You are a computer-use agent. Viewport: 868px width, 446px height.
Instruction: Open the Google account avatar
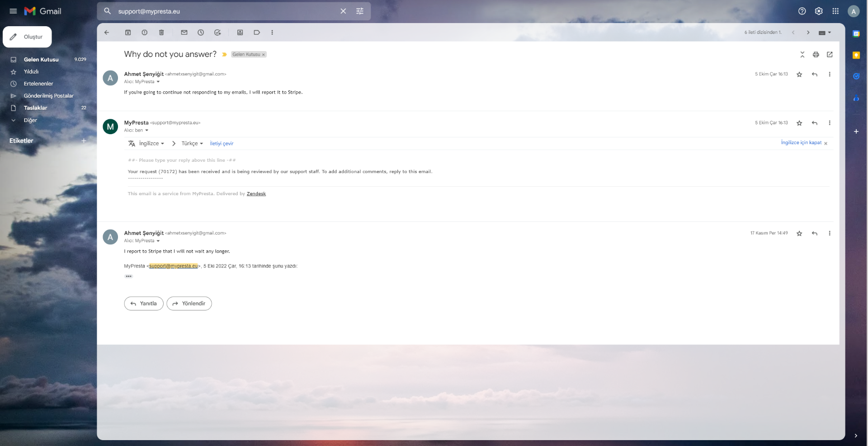point(854,11)
